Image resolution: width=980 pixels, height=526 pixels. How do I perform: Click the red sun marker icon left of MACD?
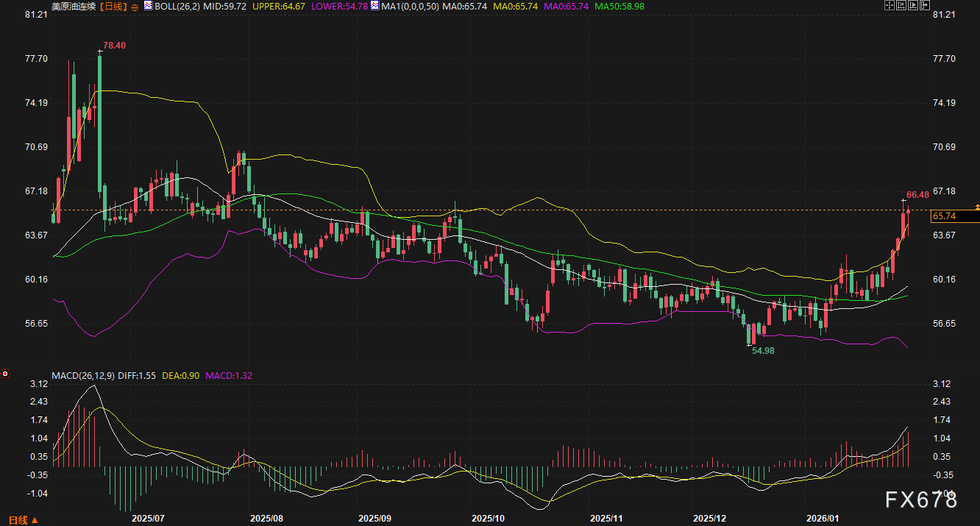coord(5,374)
